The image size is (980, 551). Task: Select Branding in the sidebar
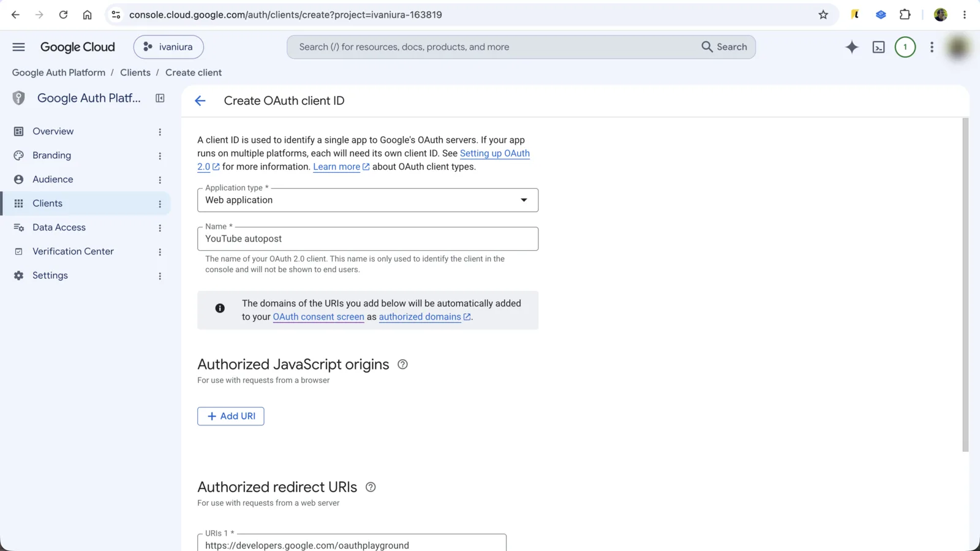pos(51,156)
